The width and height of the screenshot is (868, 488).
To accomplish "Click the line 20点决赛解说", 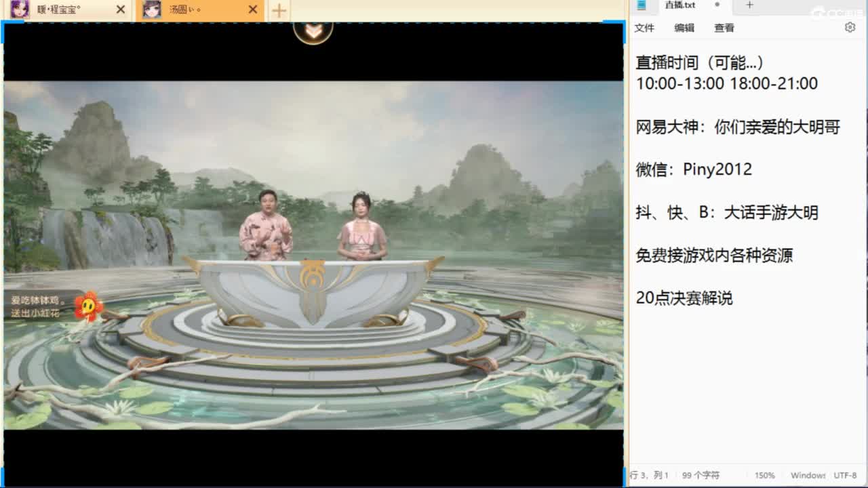I will click(x=684, y=298).
